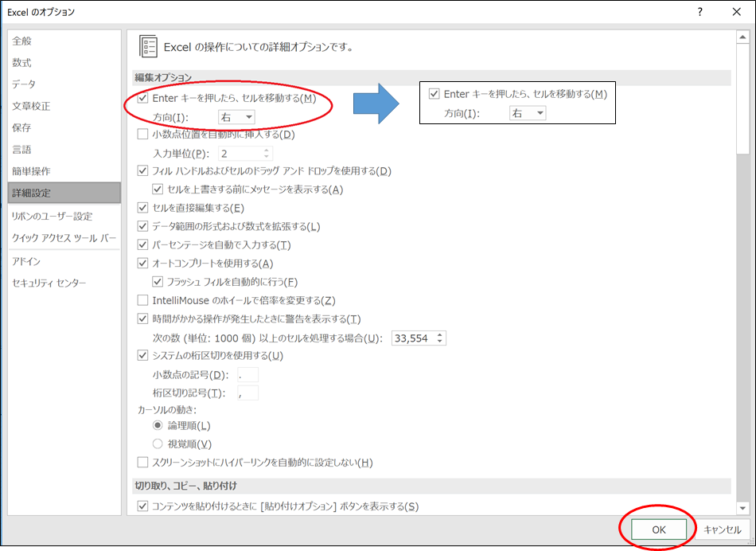Click the キャンセル button
756x551 pixels.
(723, 530)
